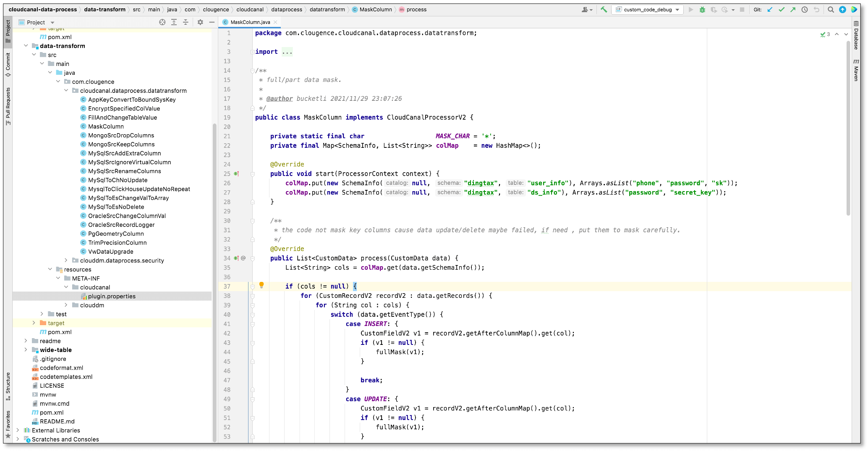Click the Run play arrow icon
This screenshot has width=868, height=452.
[x=691, y=10]
